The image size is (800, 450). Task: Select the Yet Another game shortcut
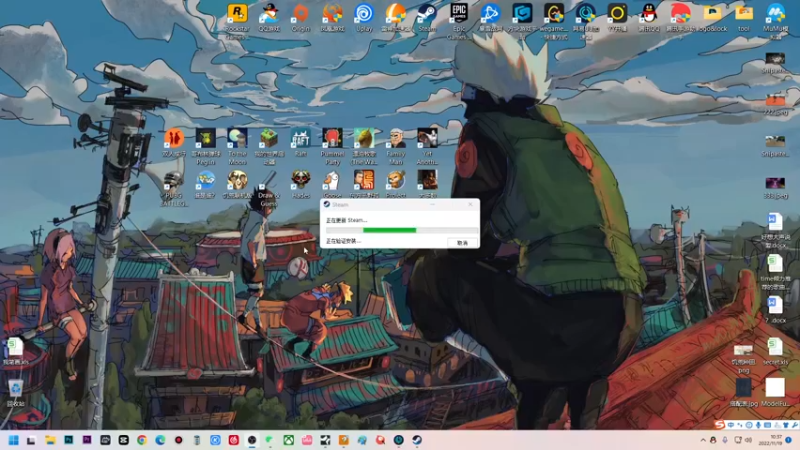[x=427, y=146]
